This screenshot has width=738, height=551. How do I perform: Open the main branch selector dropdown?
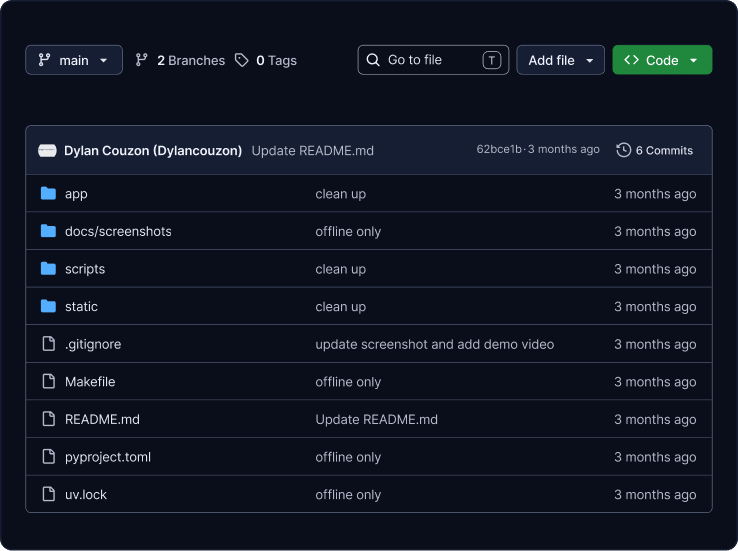point(74,60)
